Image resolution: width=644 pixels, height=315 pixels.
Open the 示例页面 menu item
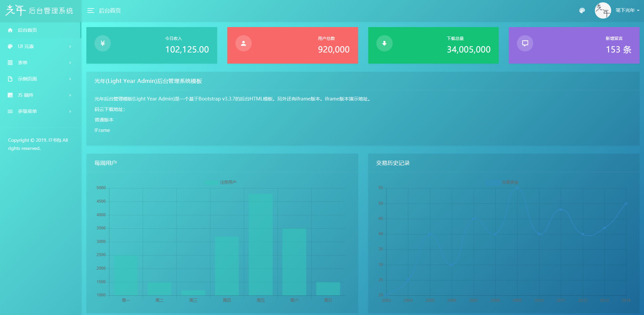(27, 79)
